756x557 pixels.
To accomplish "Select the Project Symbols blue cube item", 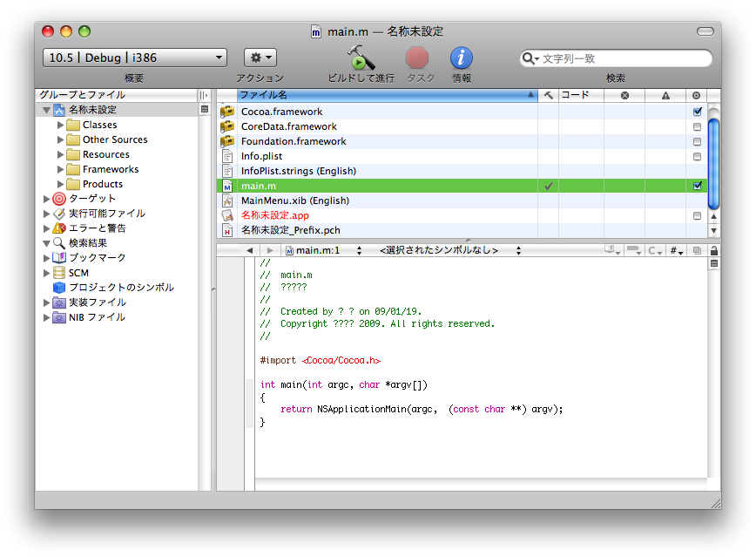I will (120, 288).
